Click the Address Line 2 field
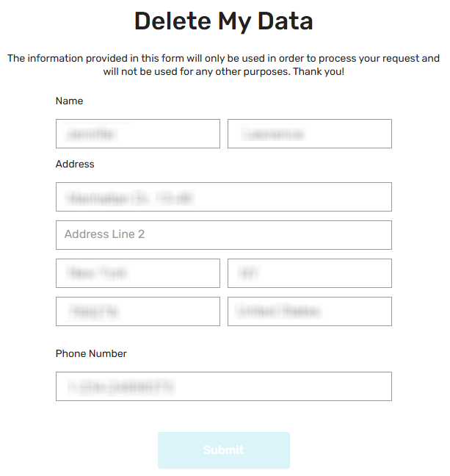This screenshot has height=476, width=450. pos(223,235)
